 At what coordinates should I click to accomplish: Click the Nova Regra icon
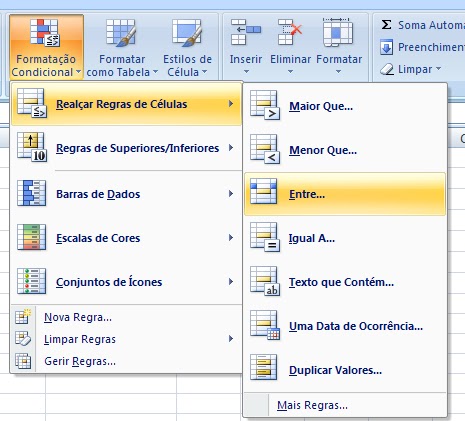coord(23,317)
